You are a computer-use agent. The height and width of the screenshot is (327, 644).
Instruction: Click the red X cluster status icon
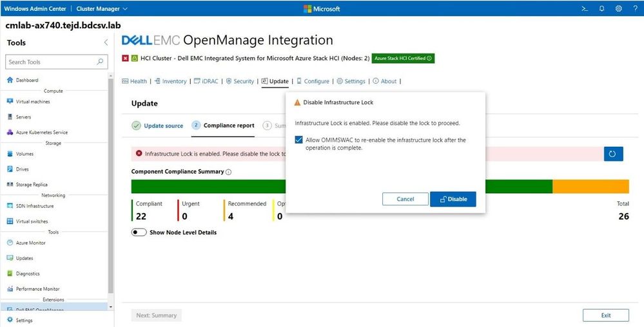tap(125, 59)
